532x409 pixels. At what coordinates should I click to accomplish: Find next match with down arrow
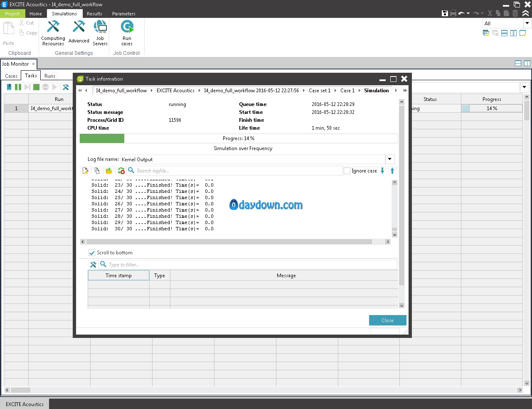click(382, 171)
